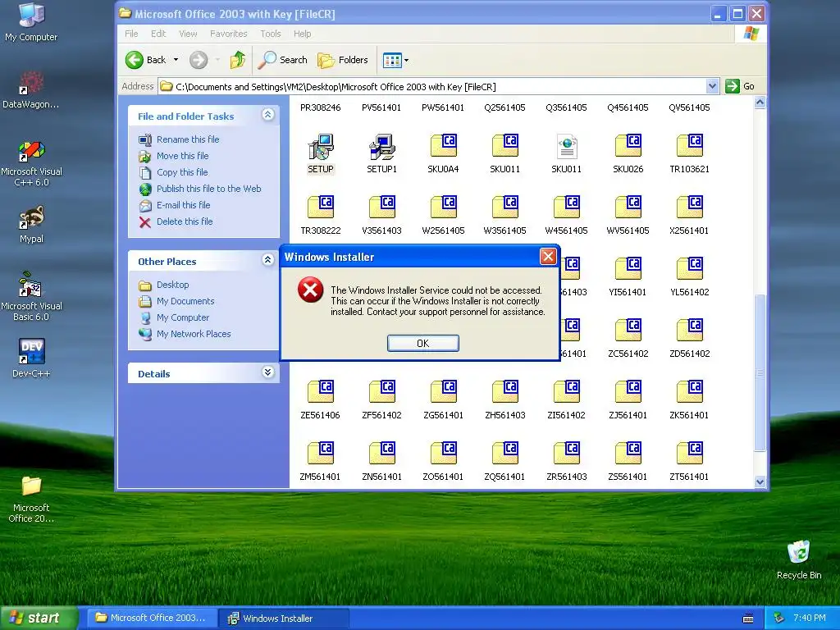The width and height of the screenshot is (840, 630).
Task: Collapse File and Folder Tasks panel
Action: [268, 115]
